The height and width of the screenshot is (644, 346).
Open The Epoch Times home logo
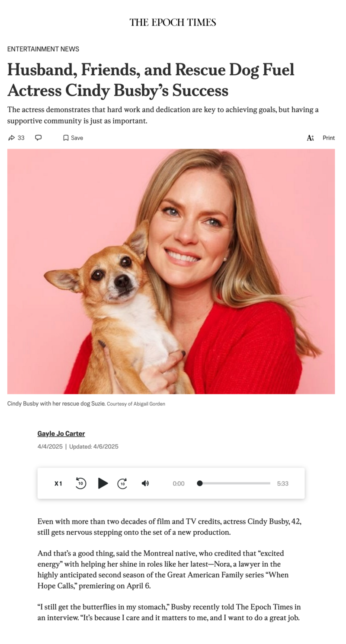click(x=173, y=22)
